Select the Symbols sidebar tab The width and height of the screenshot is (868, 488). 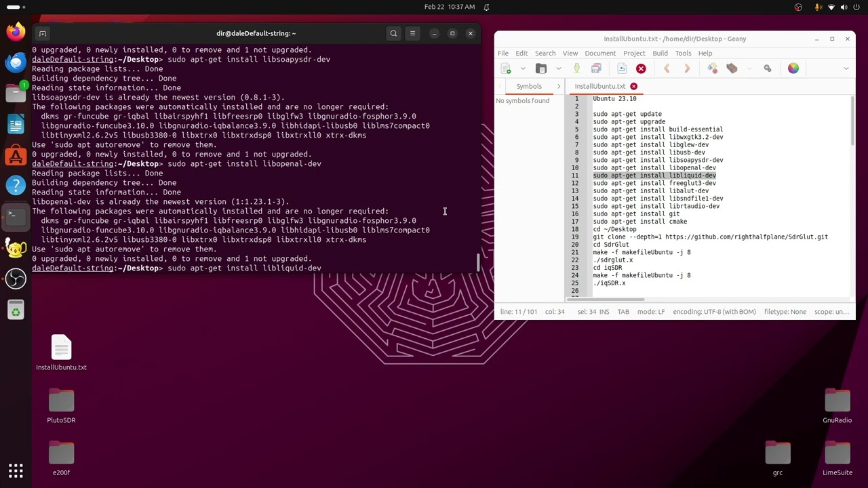point(529,86)
